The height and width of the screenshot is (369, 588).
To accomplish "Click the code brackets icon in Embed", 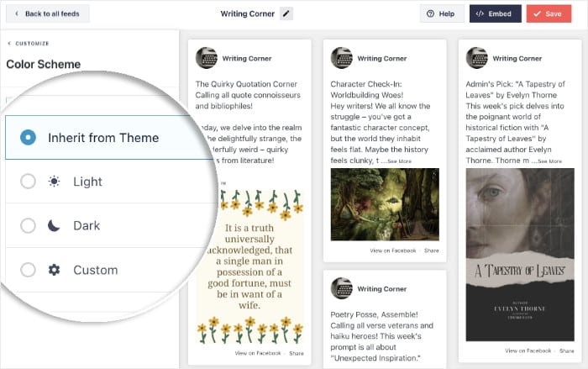I will [480, 14].
